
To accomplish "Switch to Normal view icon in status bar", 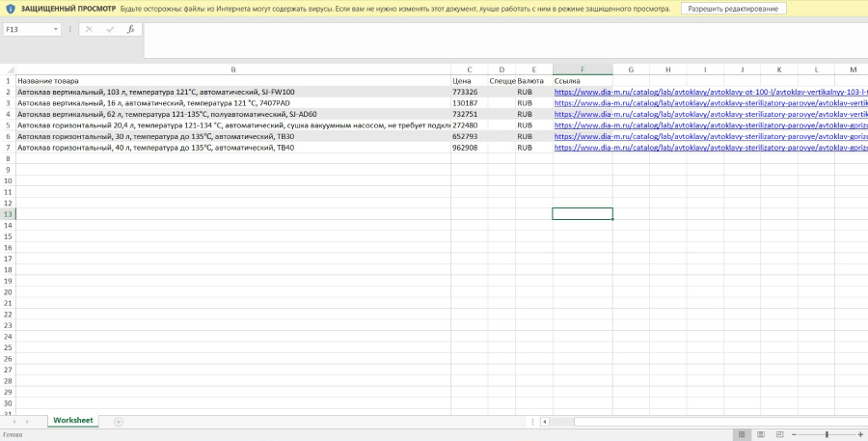I will coord(742,434).
